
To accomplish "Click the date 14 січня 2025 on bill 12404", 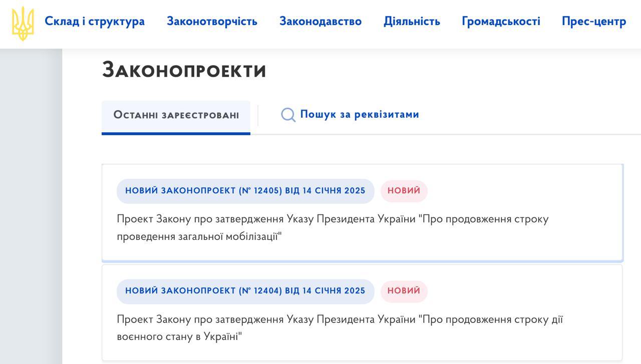I will tap(334, 291).
